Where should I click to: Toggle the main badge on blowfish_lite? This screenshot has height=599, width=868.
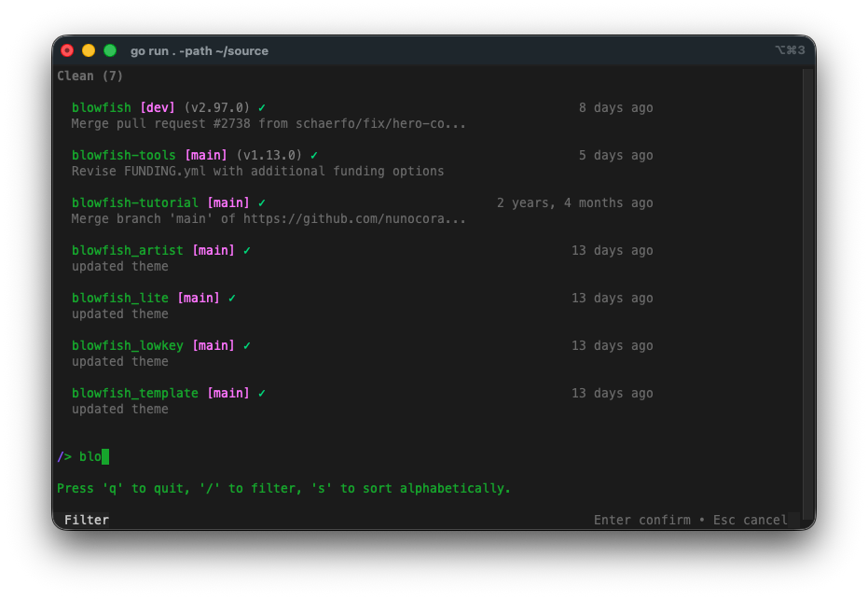click(x=200, y=298)
